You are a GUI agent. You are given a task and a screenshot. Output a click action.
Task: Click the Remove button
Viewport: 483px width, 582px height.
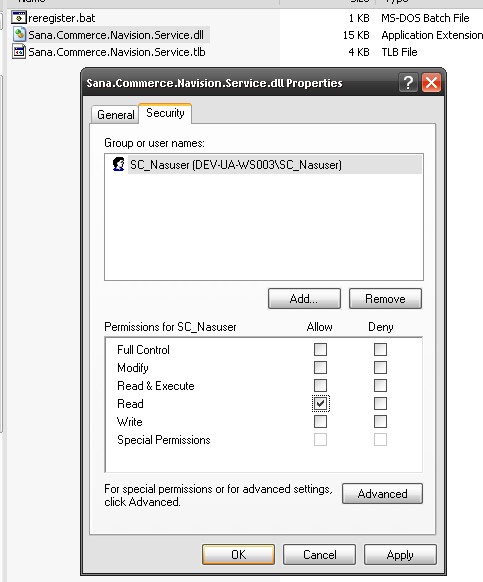pos(385,298)
